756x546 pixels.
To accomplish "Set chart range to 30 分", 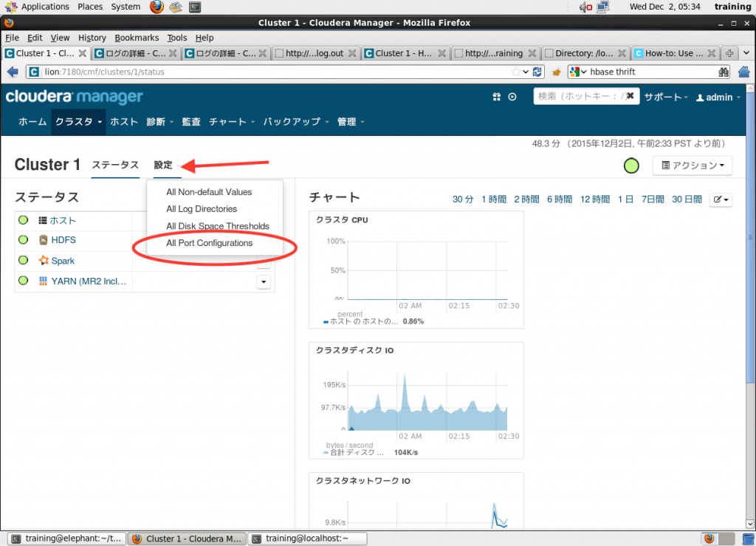I will (463, 199).
